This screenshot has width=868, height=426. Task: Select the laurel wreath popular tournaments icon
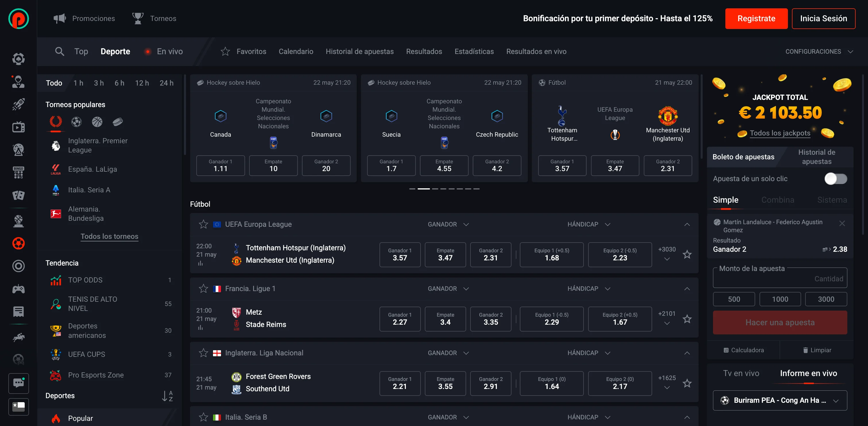56,122
